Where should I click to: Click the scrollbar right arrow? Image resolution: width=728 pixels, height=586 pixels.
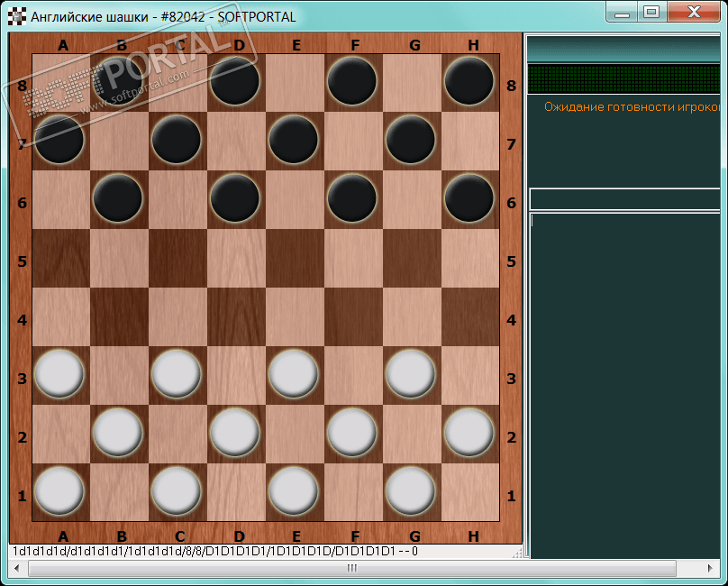coord(710,568)
